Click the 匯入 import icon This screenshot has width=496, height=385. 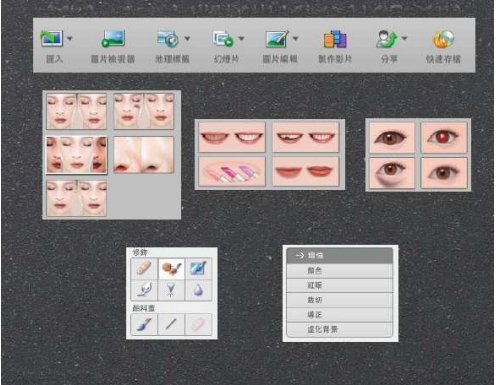point(51,38)
